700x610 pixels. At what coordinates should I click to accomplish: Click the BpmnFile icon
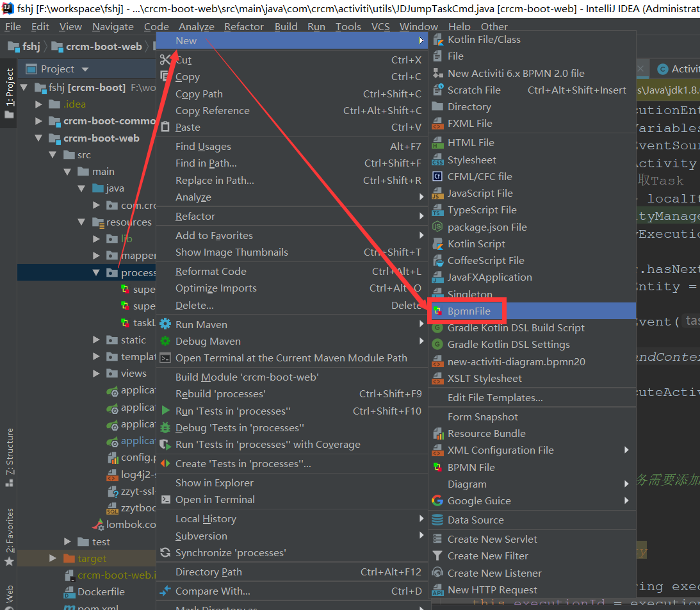tap(438, 311)
